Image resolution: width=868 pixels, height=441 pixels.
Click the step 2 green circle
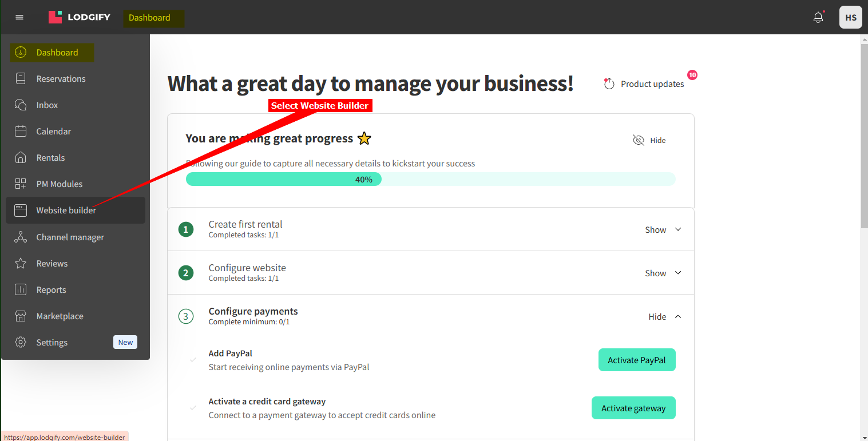[x=185, y=273]
